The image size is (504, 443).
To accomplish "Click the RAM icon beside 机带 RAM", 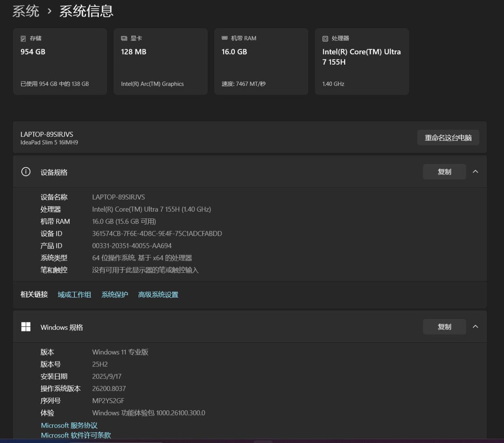I will (x=224, y=38).
